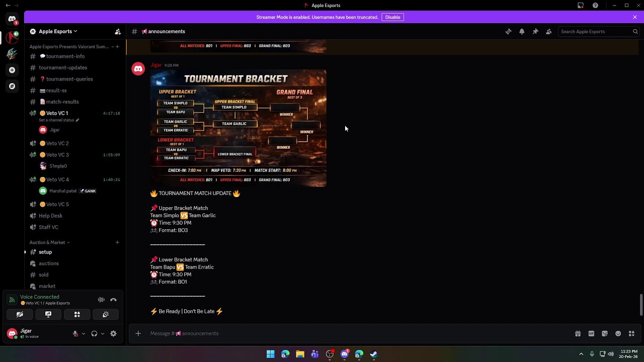
Task: Open microphone input options chevron
Action: [x=84, y=333]
